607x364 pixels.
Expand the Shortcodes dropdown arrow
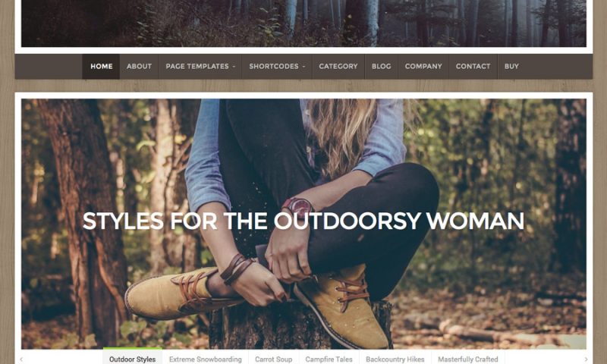click(x=304, y=67)
